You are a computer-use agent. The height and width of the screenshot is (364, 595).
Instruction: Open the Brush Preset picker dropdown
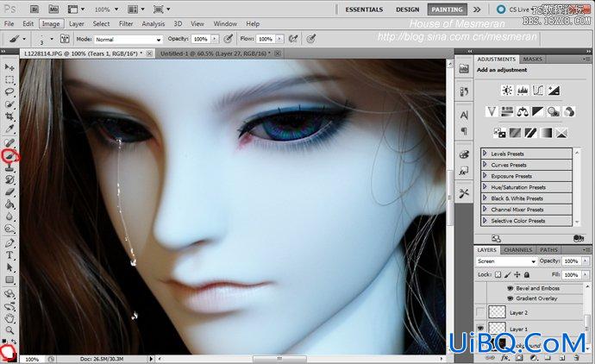pos(52,39)
